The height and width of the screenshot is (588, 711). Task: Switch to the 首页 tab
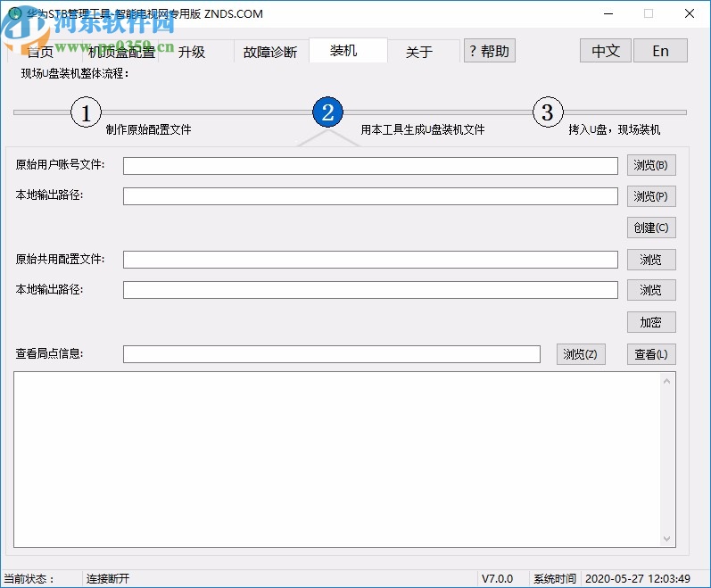41,52
